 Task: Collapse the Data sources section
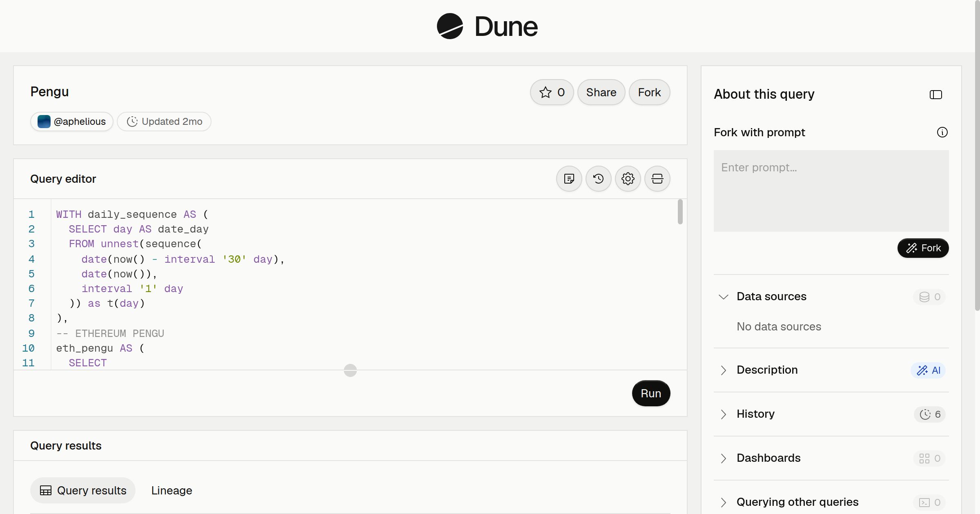(724, 297)
